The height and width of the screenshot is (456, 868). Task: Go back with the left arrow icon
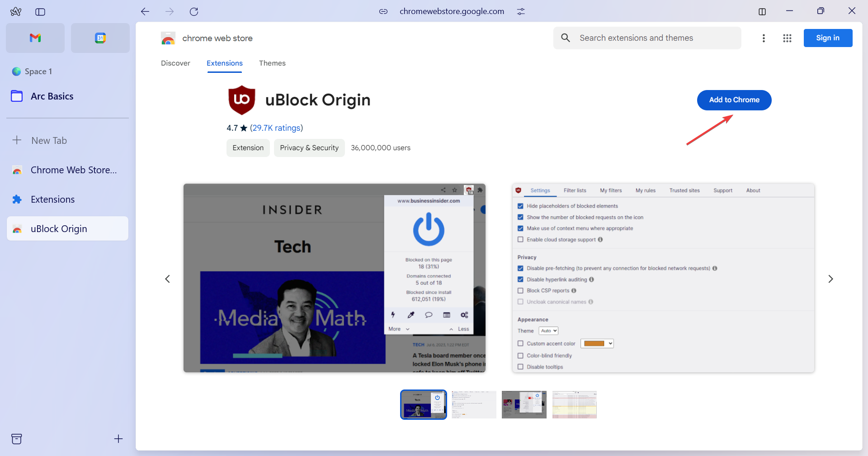coord(145,12)
